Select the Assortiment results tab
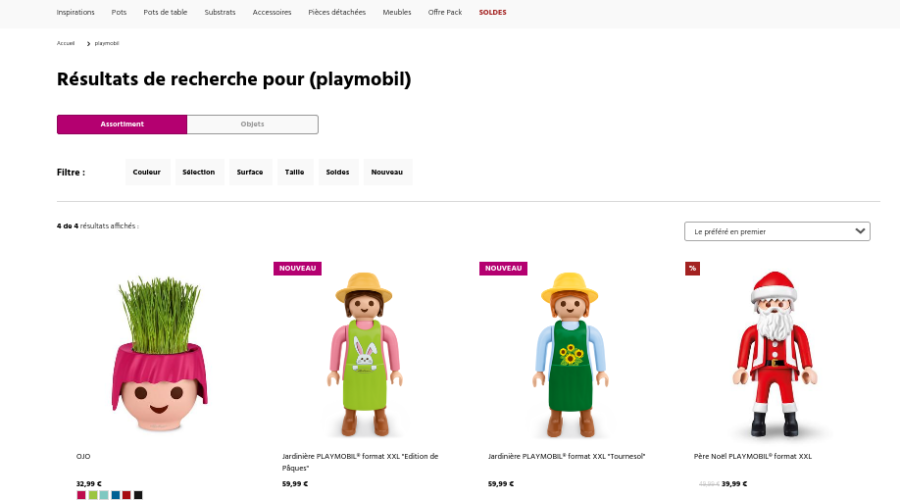The image size is (900, 500). pos(122,124)
